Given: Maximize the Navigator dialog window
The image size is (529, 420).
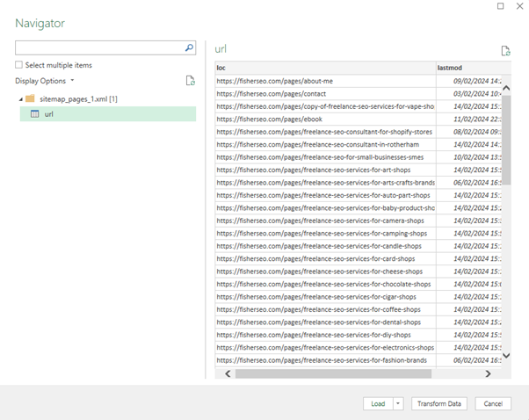Looking at the screenshot, I should point(500,6).
